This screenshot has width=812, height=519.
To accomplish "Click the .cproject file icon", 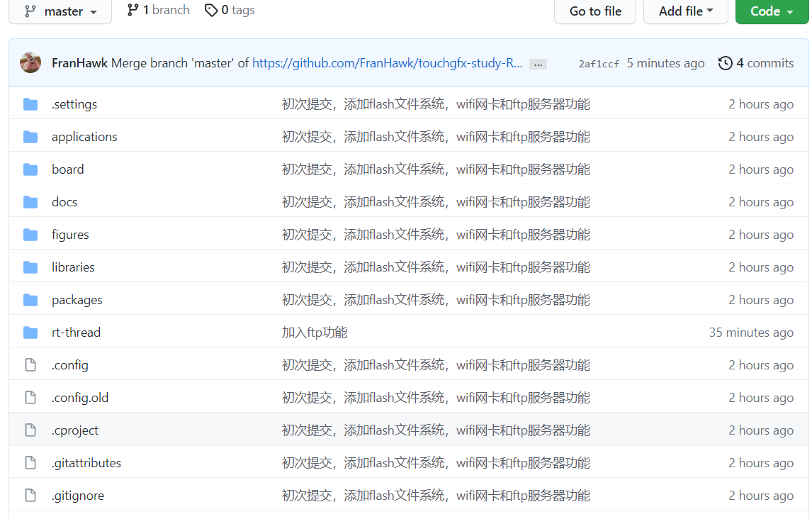I will tap(30, 430).
